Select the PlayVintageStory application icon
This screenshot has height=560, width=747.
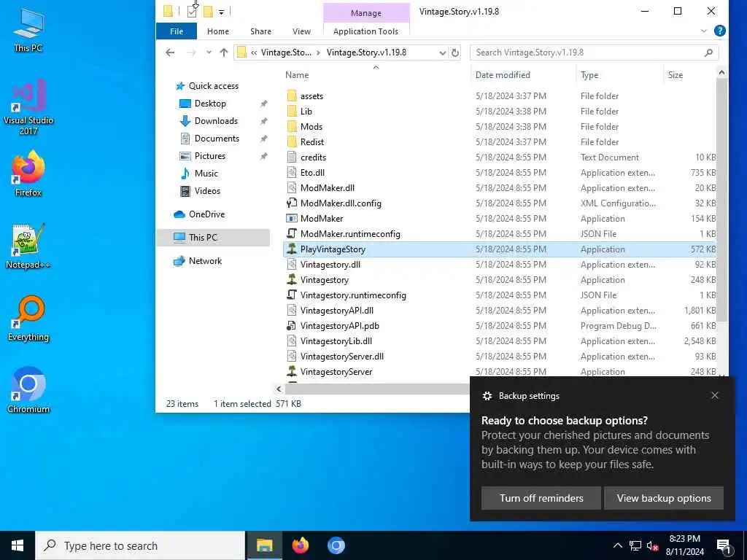click(292, 249)
